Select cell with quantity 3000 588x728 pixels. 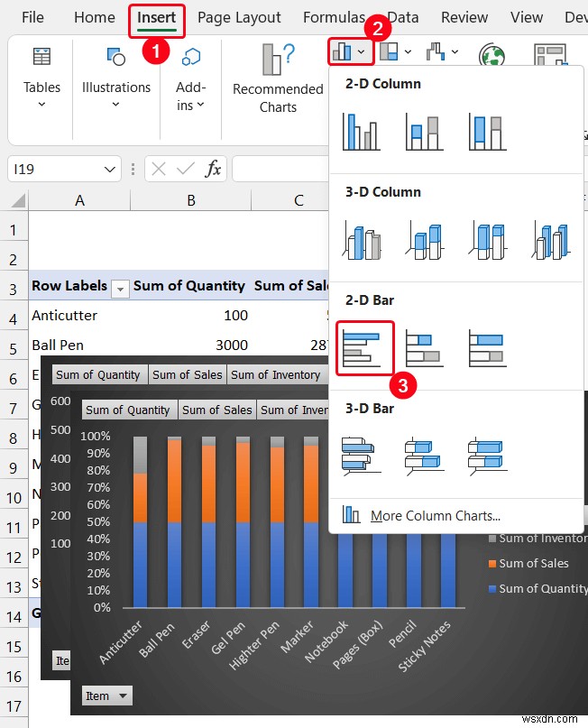pyautogui.click(x=191, y=345)
